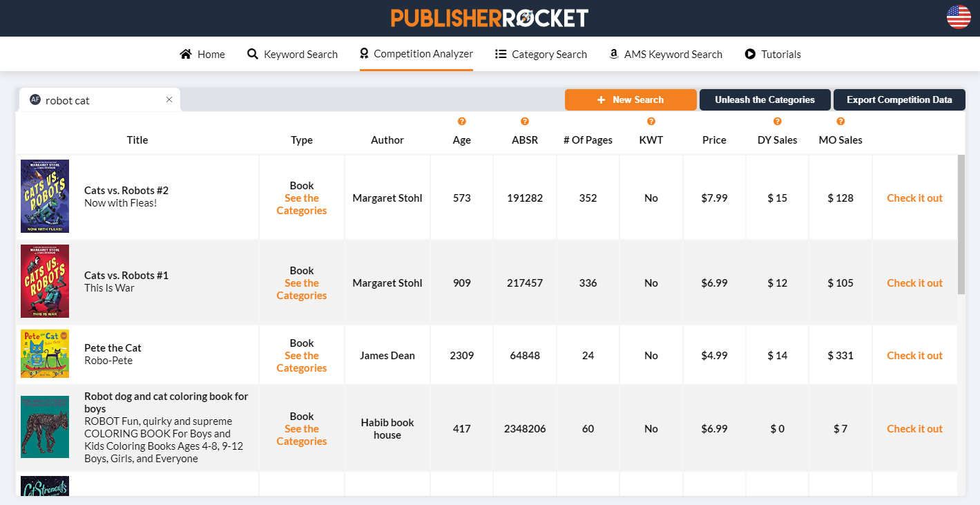Open the Tutorials section
This screenshot has width=980, height=505.
773,54
